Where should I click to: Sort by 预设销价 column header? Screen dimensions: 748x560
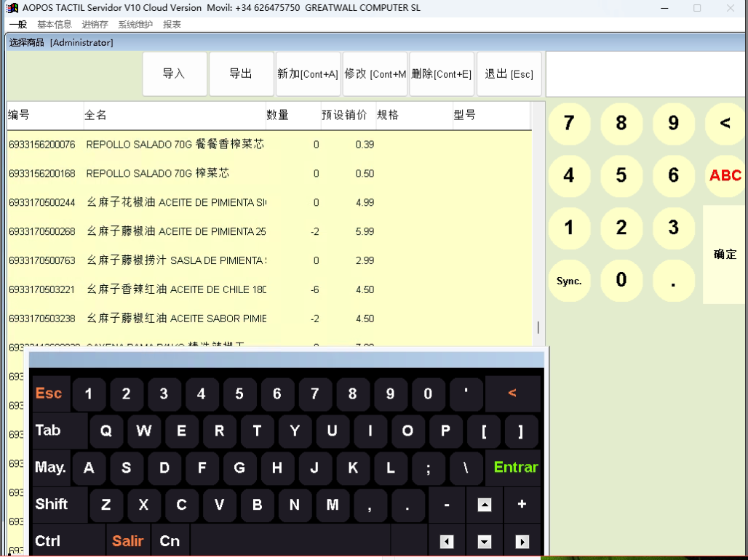[344, 115]
